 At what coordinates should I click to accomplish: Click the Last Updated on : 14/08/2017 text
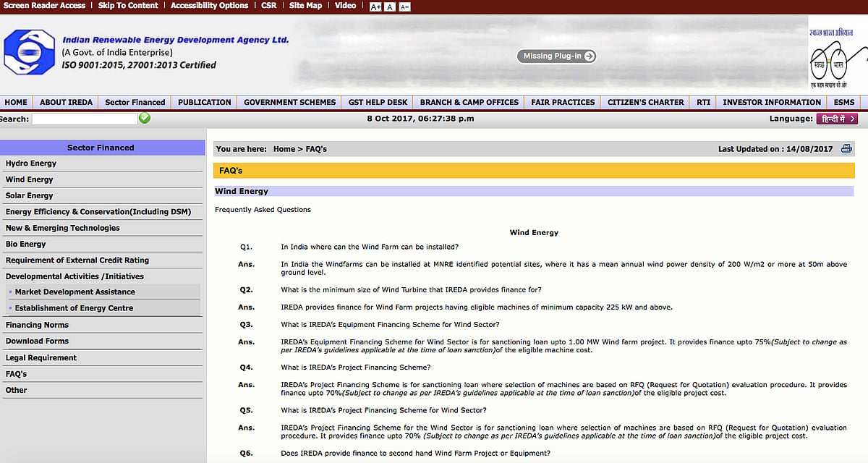tap(775, 149)
